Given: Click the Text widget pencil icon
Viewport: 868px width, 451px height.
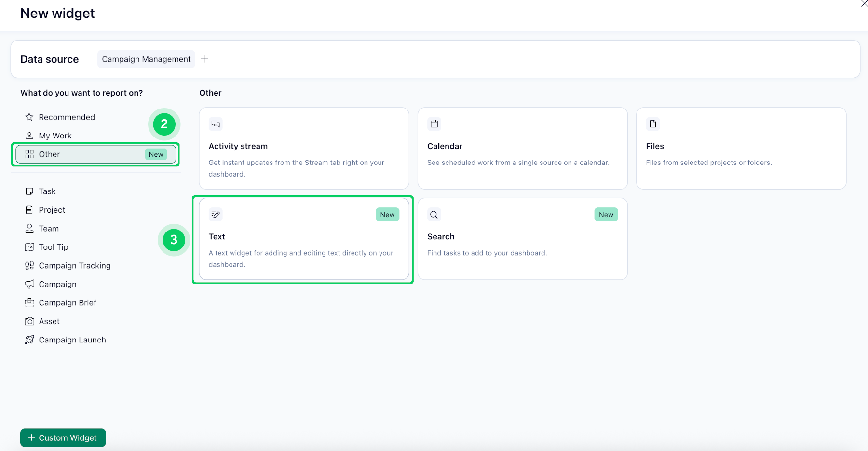Looking at the screenshot, I should click(216, 215).
